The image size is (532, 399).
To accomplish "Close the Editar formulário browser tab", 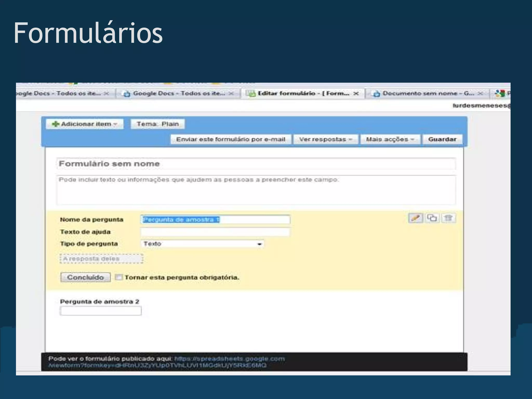I will click(356, 94).
